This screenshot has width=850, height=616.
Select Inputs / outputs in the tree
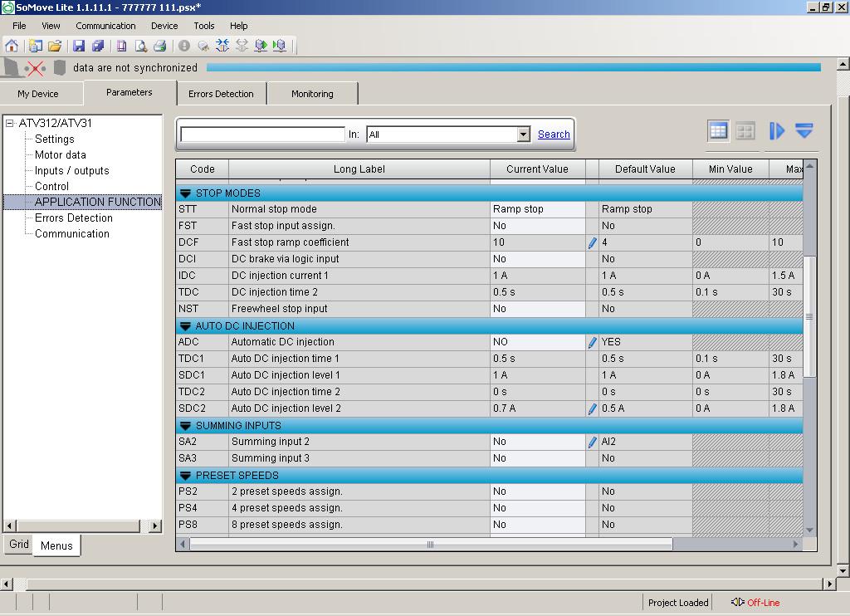point(71,170)
